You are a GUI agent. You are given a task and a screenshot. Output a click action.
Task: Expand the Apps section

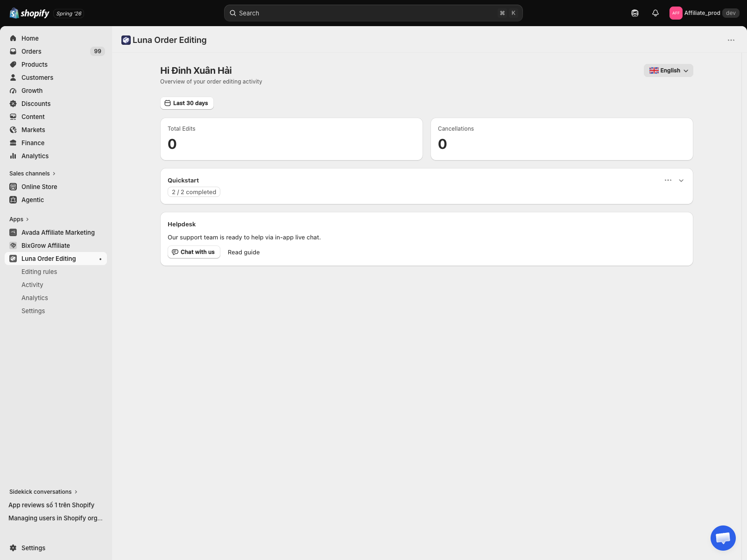pyautogui.click(x=19, y=219)
